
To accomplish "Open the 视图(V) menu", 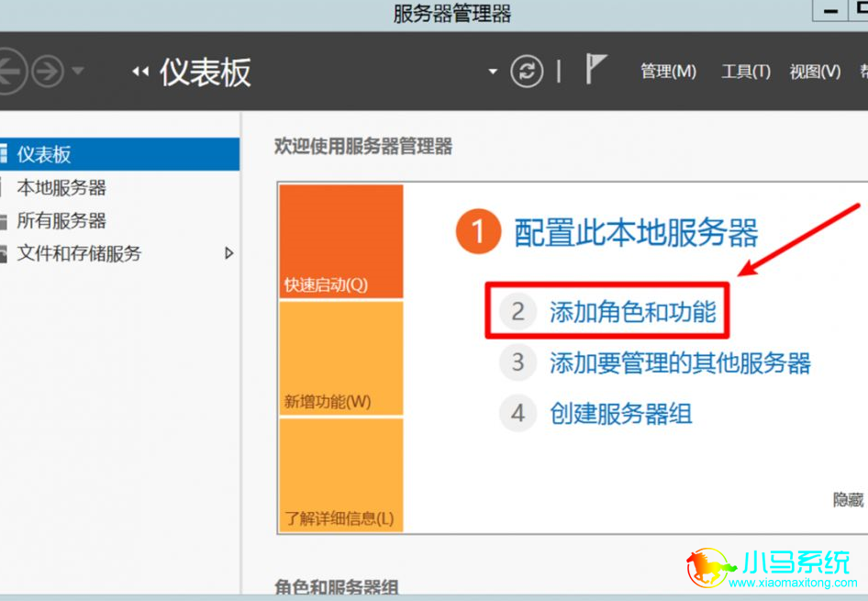I will click(x=815, y=72).
